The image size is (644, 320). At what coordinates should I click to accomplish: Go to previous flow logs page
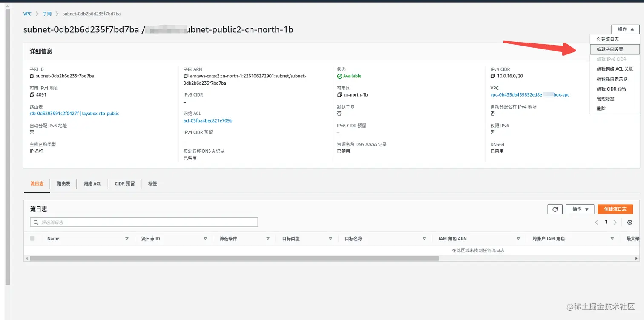click(597, 222)
